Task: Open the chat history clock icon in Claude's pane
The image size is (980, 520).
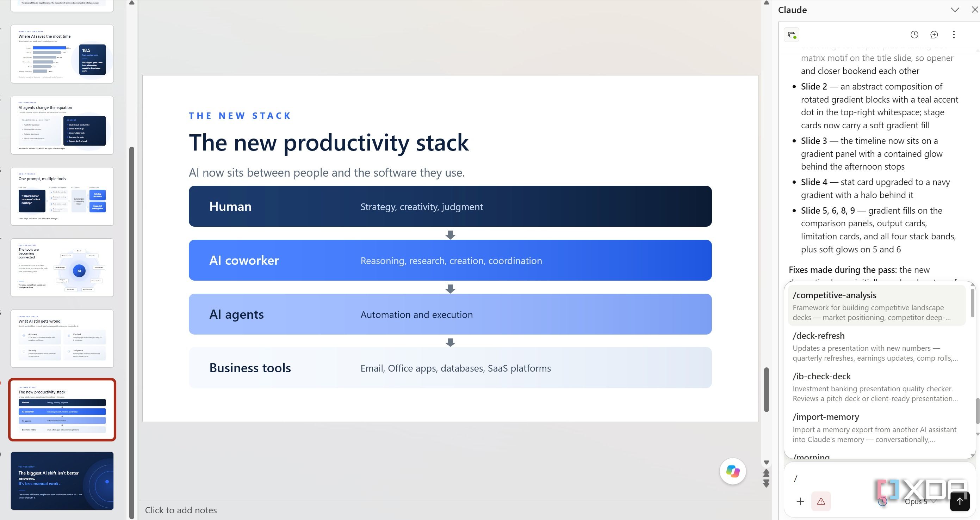Action: click(x=914, y=35)
